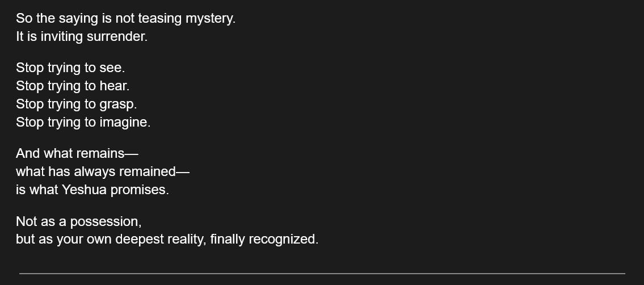644x285 pixels.
Task: Click the text "Not as a possession,"
Action: coord(79,221)
